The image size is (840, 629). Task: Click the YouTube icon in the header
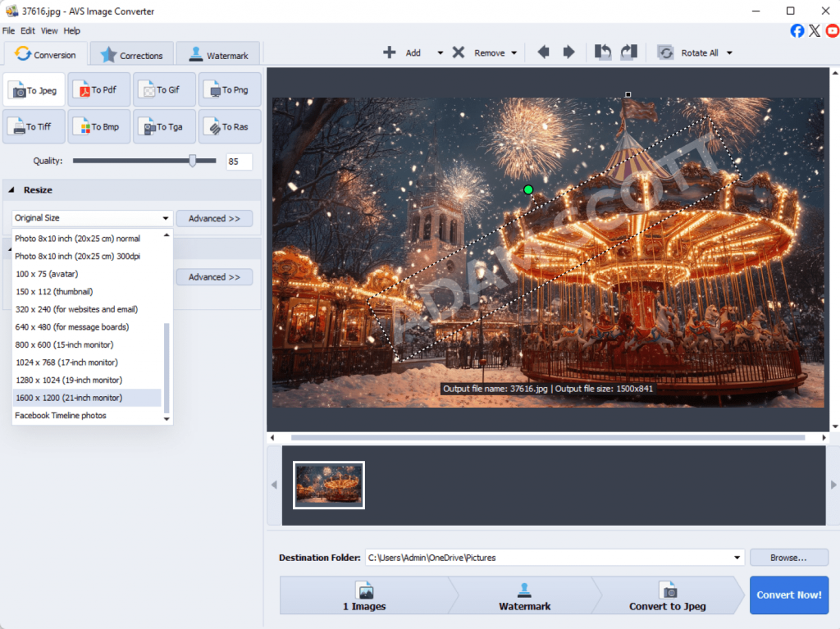[x=832, y=30]
